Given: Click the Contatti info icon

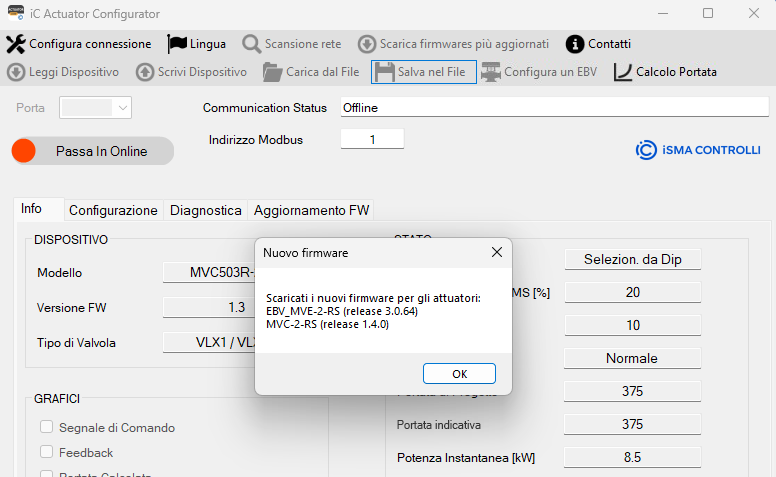Looking at the screenshot, I should [575, 44].
